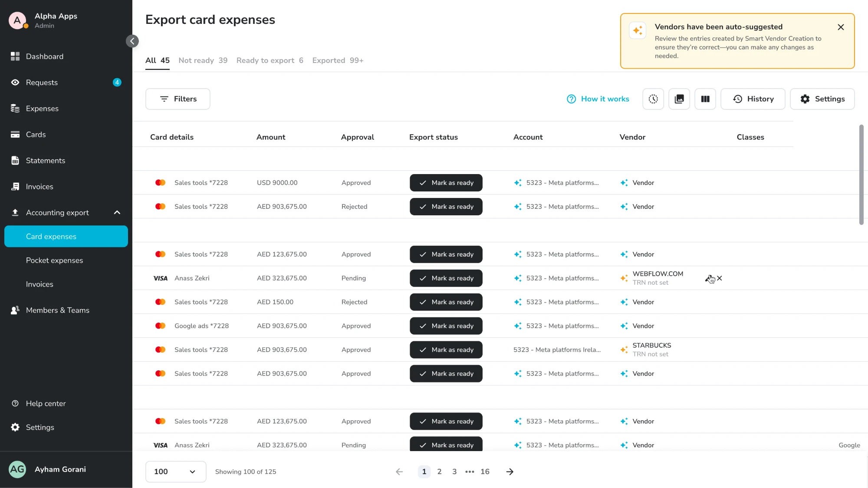This screenshot has height=488, width=868.
Task: Click the dashed clock icon button
Action: [x=653, y=99]
